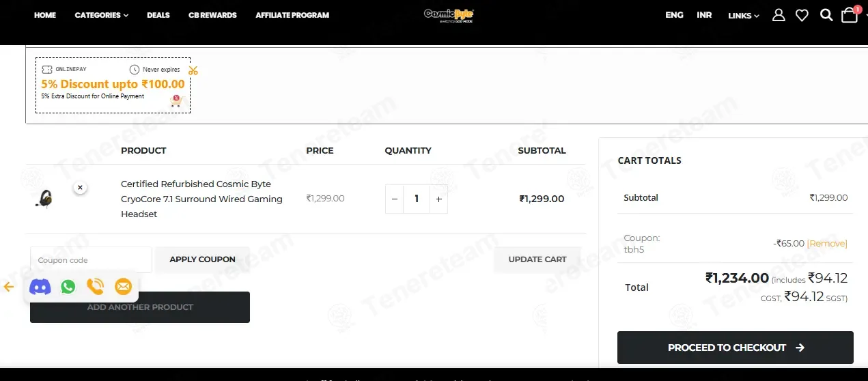Open Discord chat icon
The height and width of the screenshot is (381, 868).
pos(40,287)
